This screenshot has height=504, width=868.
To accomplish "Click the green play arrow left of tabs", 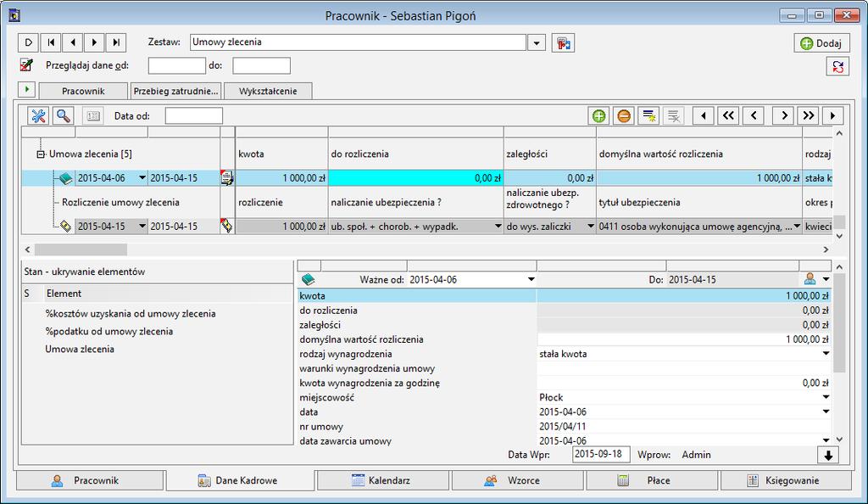I will pyautogui.click(x=26, y=90).
